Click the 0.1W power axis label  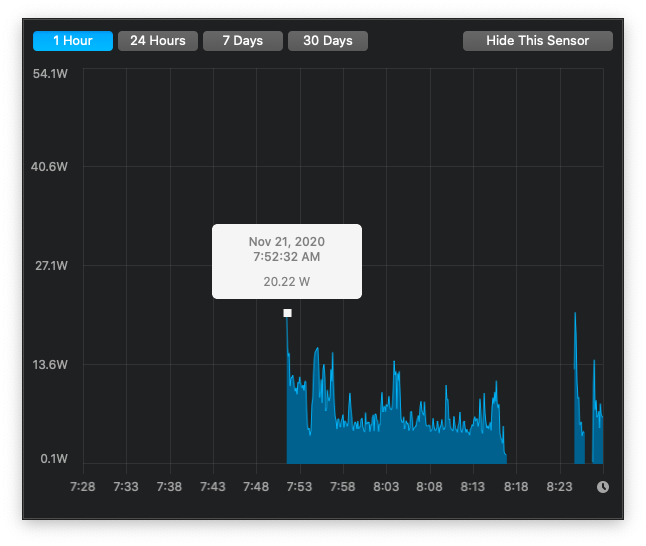click(54, 459)
